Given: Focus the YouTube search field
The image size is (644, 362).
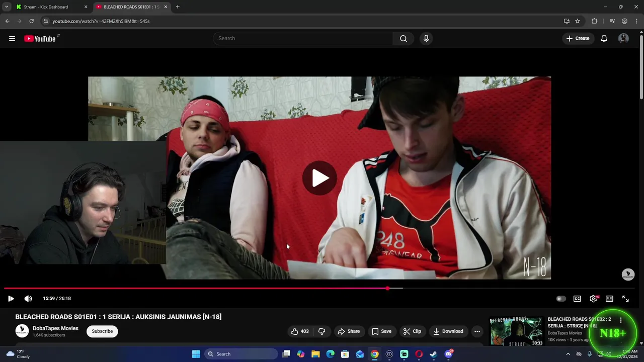Looking at the screenshot, I should click(x=303, y=39).
